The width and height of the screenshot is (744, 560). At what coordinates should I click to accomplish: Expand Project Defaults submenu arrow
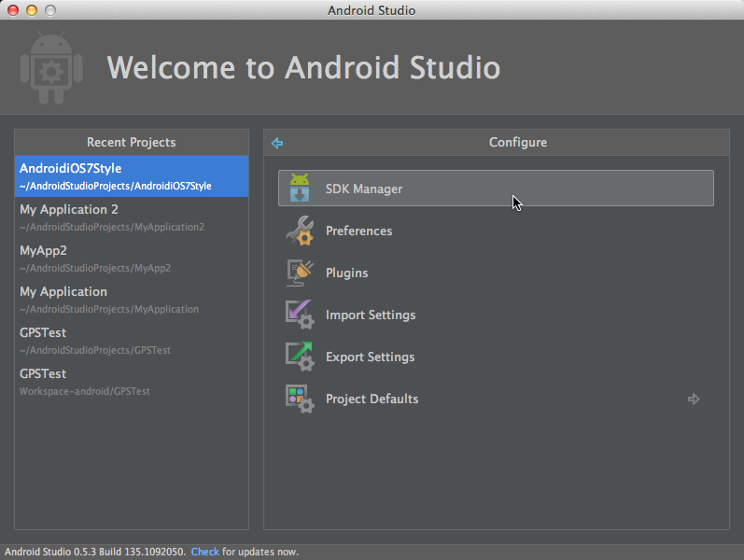[x=694, y=399]
